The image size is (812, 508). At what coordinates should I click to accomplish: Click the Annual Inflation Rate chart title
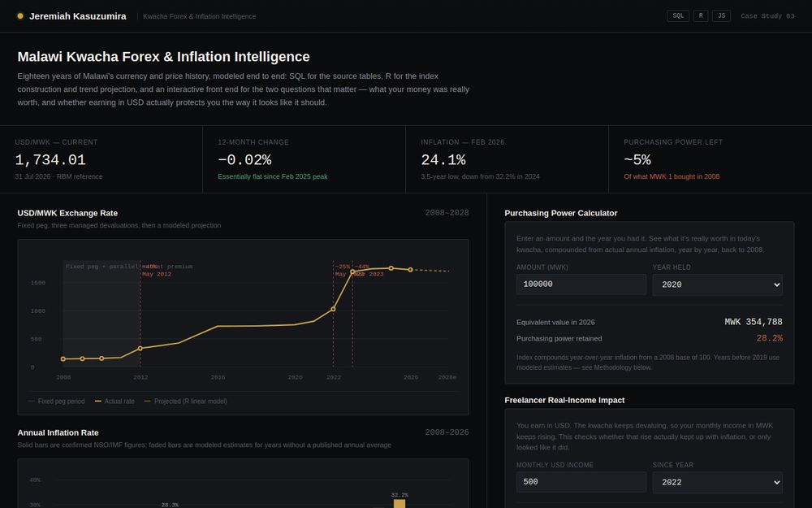click(58, 433)
